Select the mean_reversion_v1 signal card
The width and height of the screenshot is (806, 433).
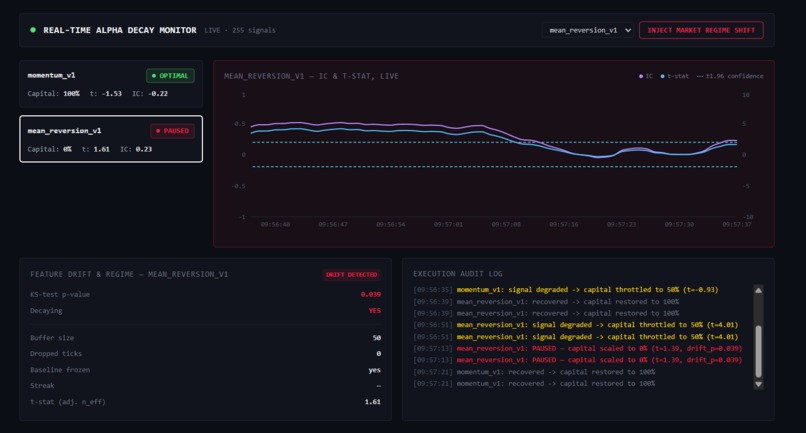(x=111, y=139)
